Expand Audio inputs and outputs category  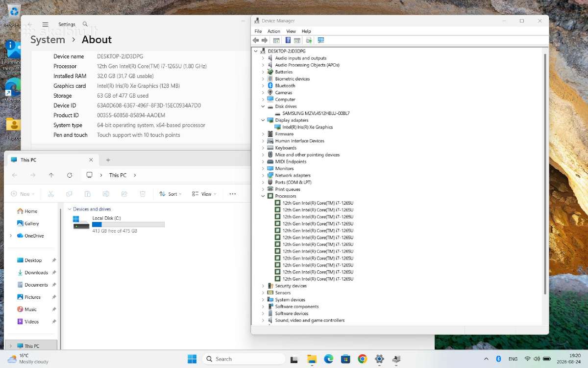coord(263,58)
